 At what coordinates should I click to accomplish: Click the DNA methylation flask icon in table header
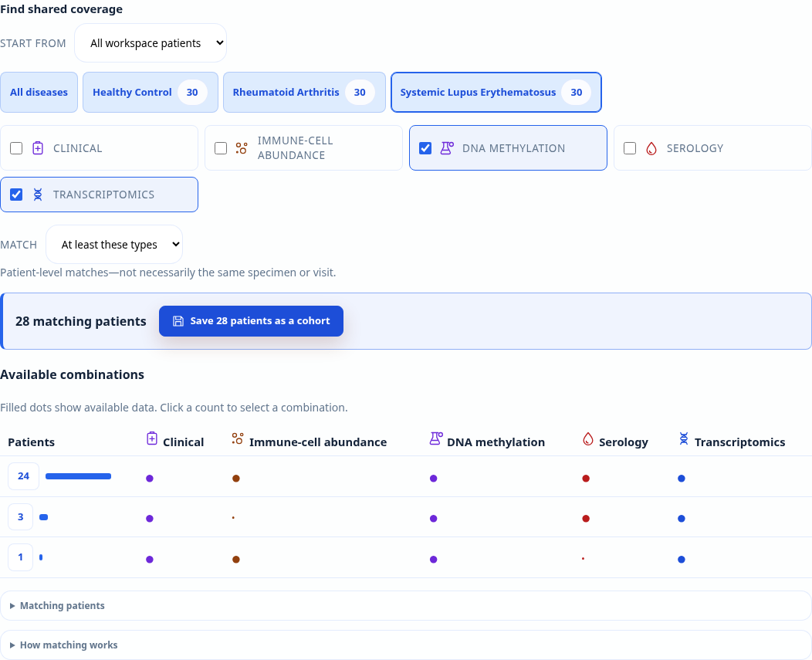(436, 438)
